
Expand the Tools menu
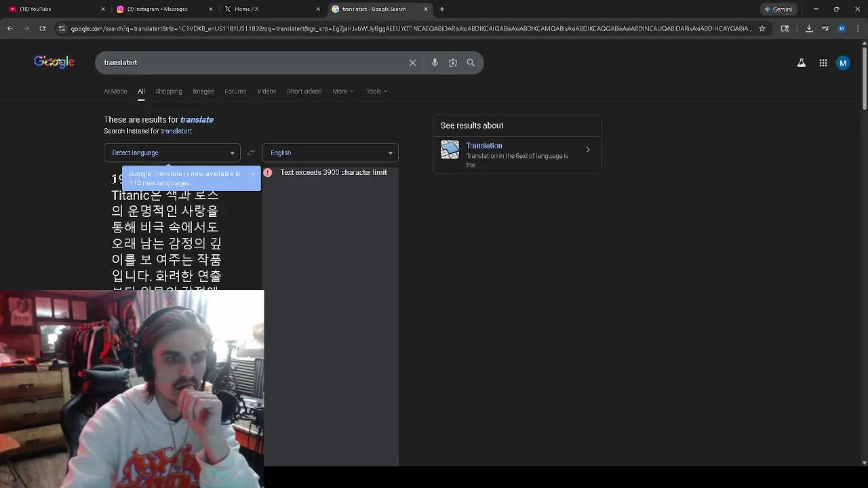(376, 91)
